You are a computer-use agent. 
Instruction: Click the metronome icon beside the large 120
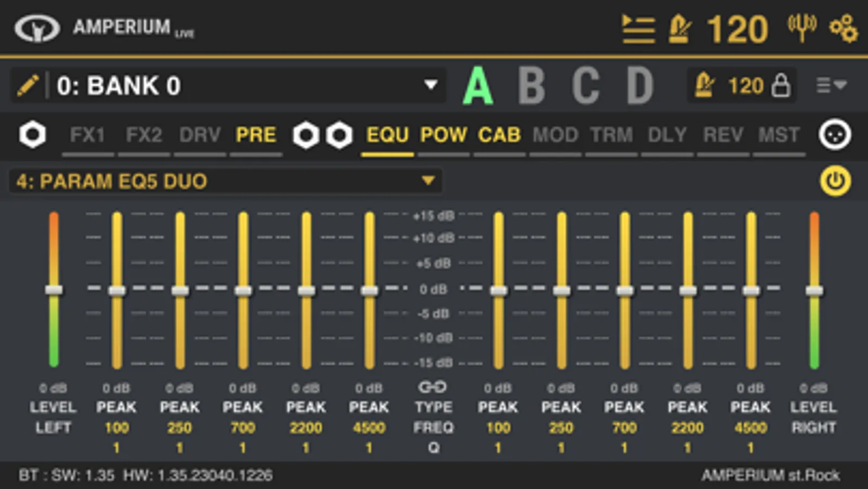(x=680, y=29)
